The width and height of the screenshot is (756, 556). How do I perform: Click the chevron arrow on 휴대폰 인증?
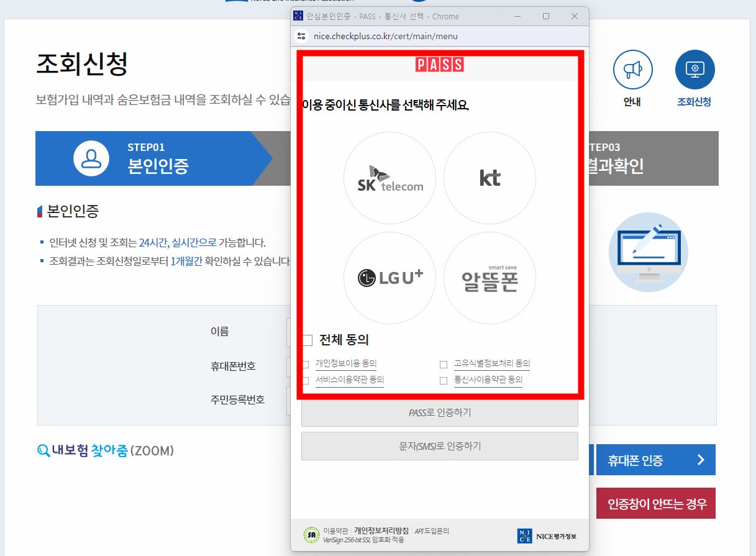tap(701, 460)
